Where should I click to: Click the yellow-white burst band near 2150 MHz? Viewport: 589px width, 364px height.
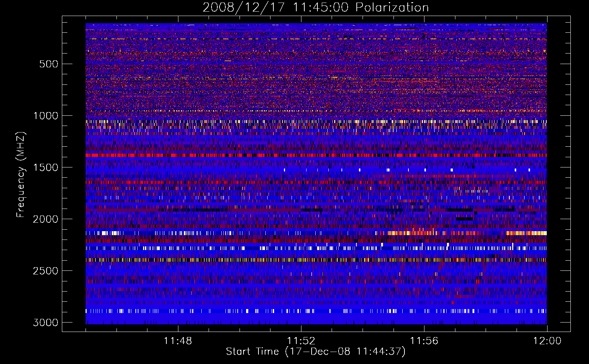tap(316, 233)
